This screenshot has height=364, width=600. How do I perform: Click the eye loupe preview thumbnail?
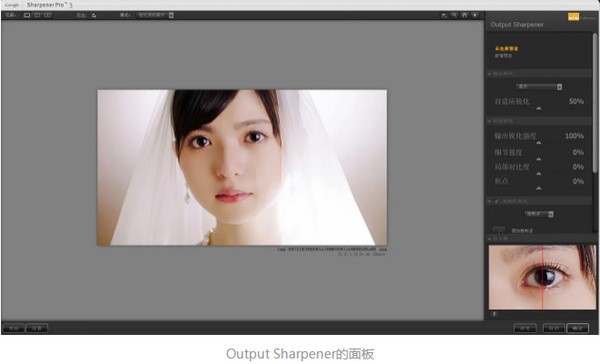pyautogui.click(x=542, y=277)
